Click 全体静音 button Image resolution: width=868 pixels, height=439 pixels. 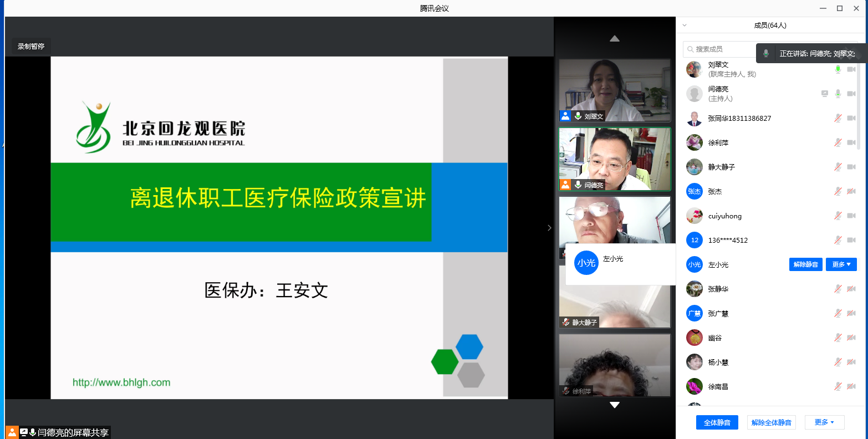[717, 422]
